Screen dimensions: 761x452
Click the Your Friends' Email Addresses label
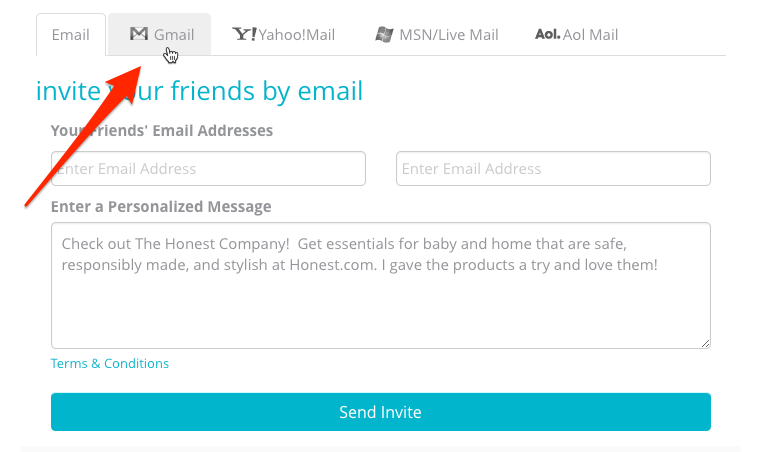pyautogui.click(x=162, y=131)
